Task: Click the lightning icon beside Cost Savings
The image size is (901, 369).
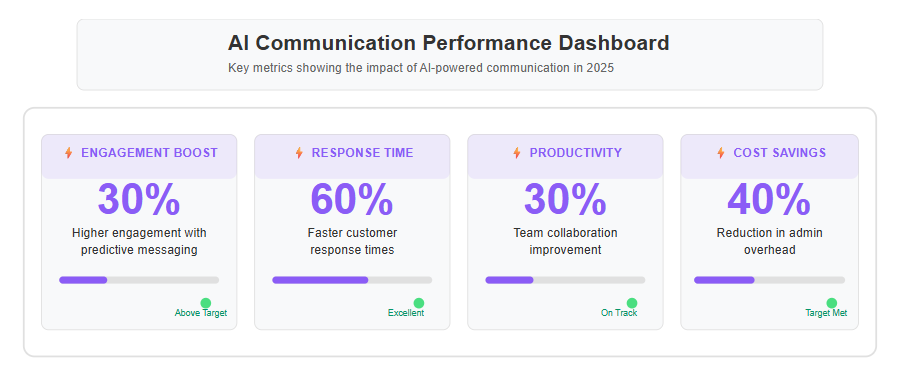Action: tap(721, 153)
